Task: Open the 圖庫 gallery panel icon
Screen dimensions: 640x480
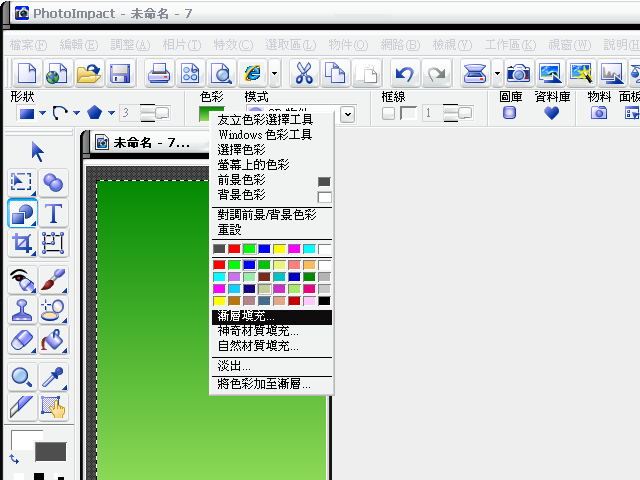Action: coord(509,113)
